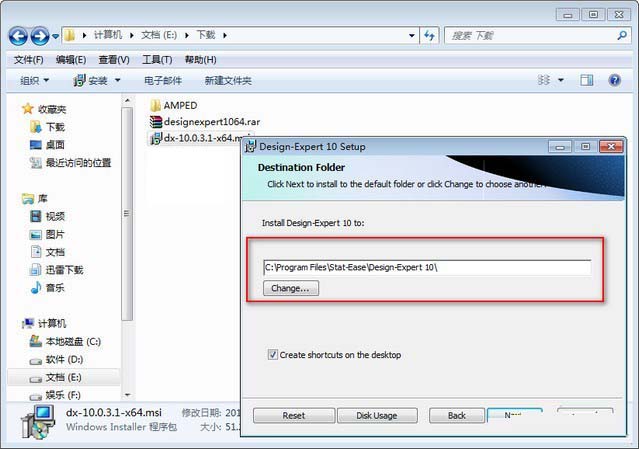Click 电子邮件 in the toolbar

click(x=163, y=80)
